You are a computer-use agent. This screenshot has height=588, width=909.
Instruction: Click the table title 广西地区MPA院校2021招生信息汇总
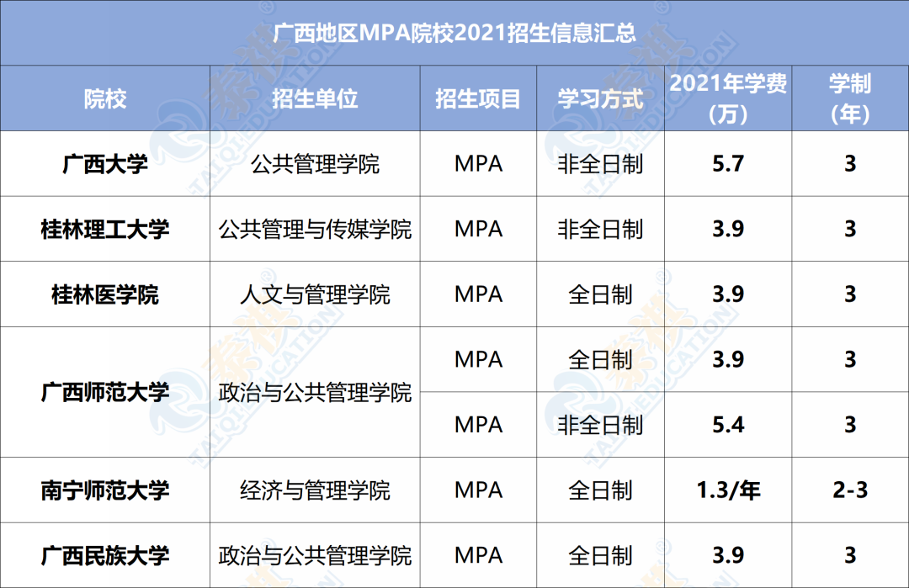454,34
